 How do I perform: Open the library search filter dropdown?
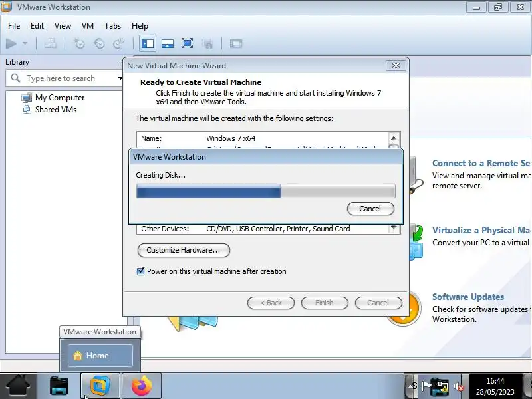[x=120, y=78]
